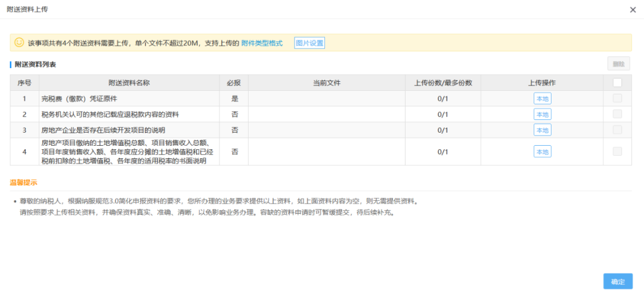Click the empty 当前文件 cell of row 1
This screenshot has width=644, height=298.
point(327,99)
